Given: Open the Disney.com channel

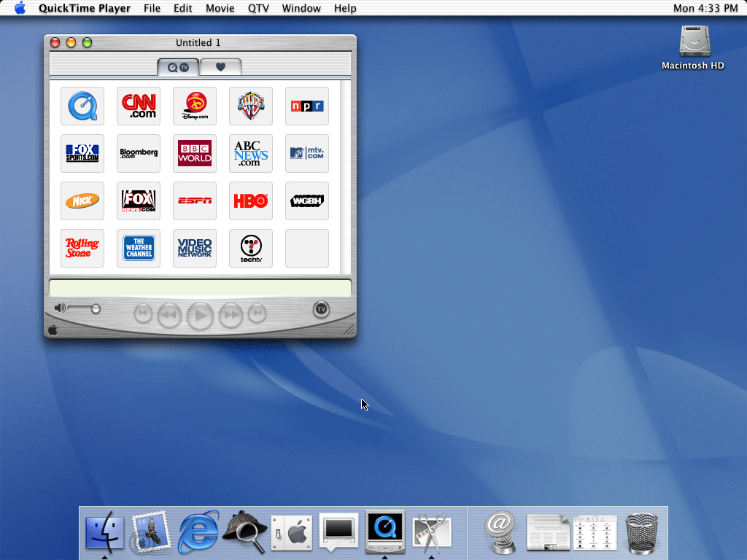Looking at the screenshot, I should point(195,106).
